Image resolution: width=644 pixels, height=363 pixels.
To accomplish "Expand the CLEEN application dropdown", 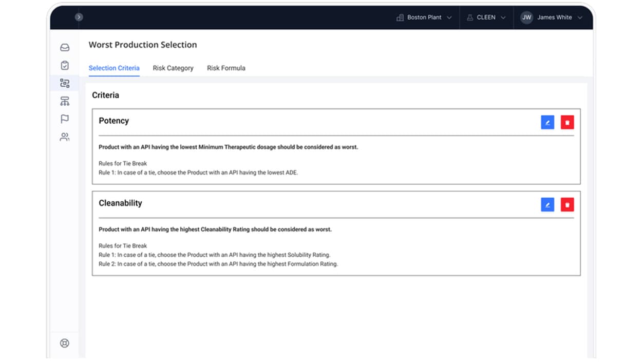I will [x=486, y=17].
